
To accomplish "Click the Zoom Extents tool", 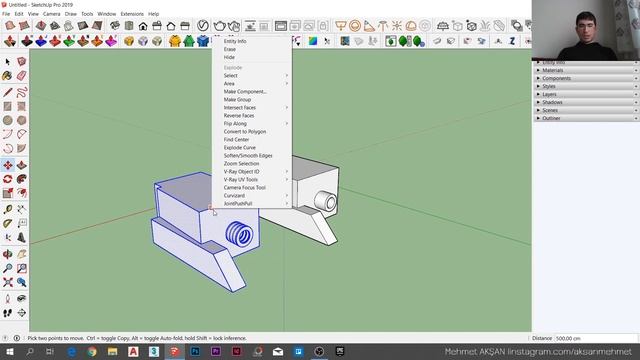I will pyautogui.click(x=7, y=282).
